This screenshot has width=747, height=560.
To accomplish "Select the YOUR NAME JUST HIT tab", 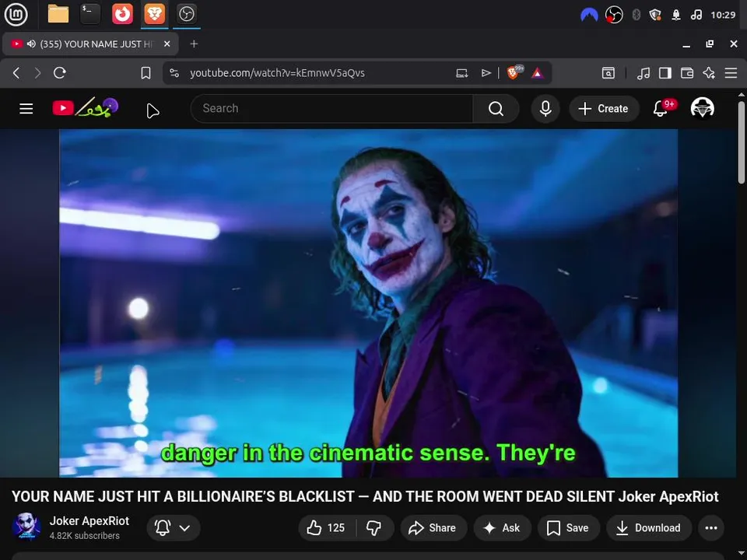I will pos(90,44).
